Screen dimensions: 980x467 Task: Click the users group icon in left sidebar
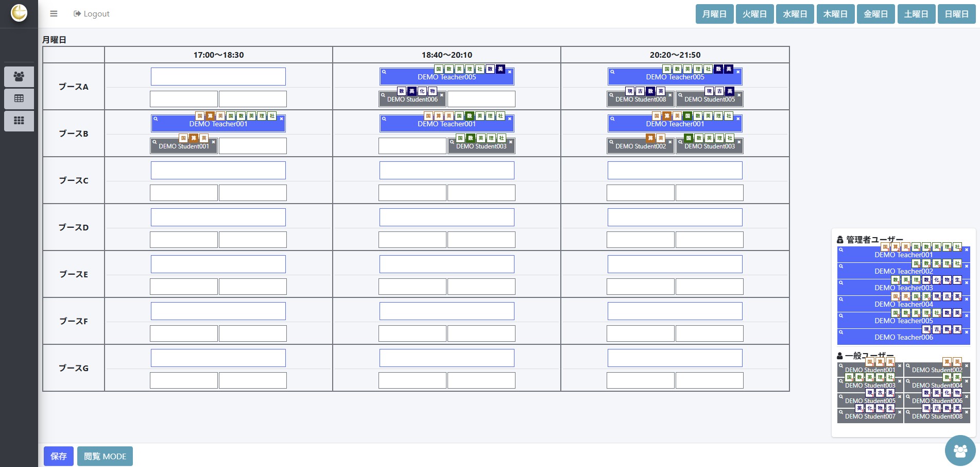point(19,76)
